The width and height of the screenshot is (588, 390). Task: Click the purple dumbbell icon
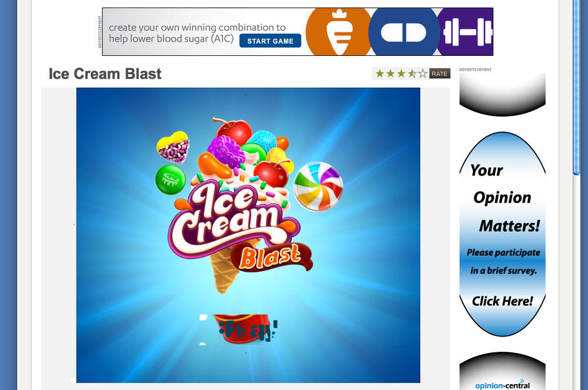[x=467, y=32]
